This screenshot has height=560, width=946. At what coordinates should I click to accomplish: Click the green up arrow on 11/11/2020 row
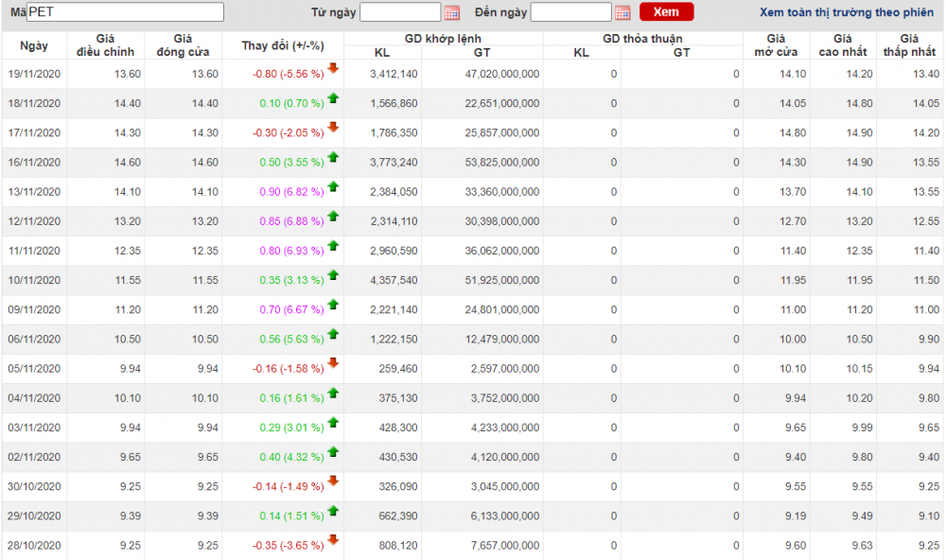tap(333, 245)
